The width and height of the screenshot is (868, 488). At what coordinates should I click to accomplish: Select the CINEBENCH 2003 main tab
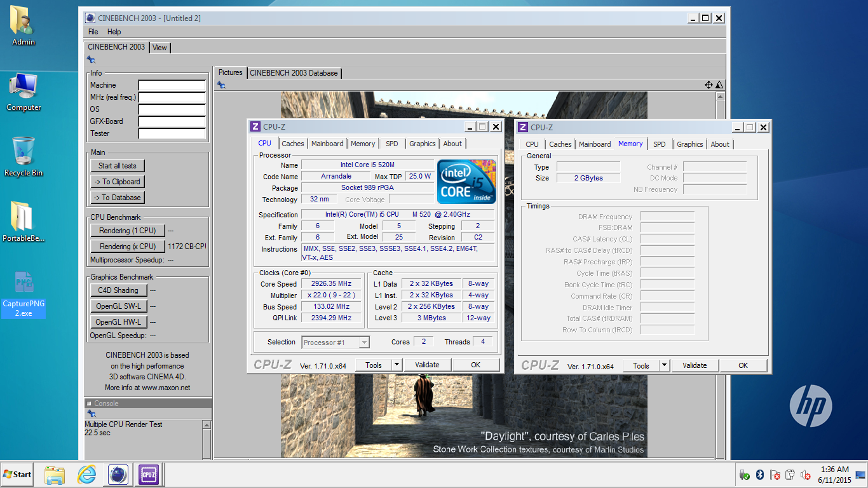116,47
